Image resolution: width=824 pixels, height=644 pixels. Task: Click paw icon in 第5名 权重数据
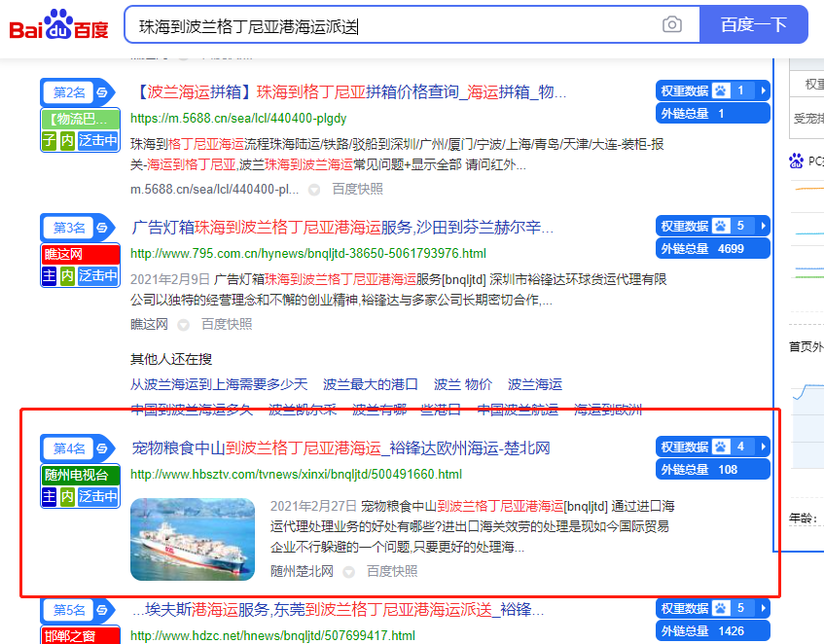pos(721,608)
